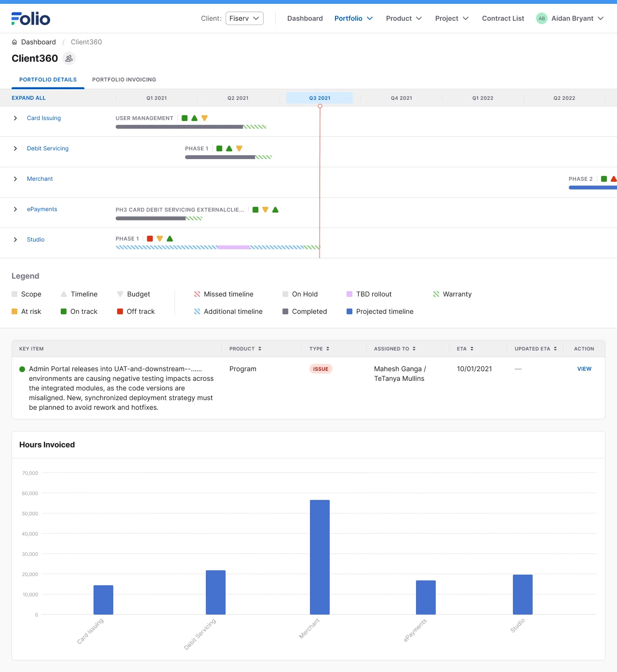Sort by Type column

coord(328,349)
